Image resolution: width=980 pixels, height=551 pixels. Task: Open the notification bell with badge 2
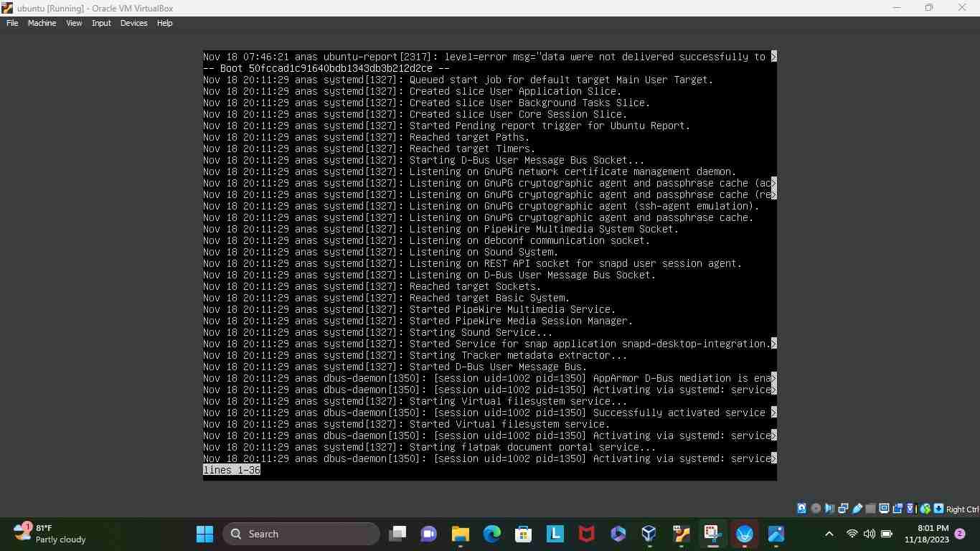960,534
